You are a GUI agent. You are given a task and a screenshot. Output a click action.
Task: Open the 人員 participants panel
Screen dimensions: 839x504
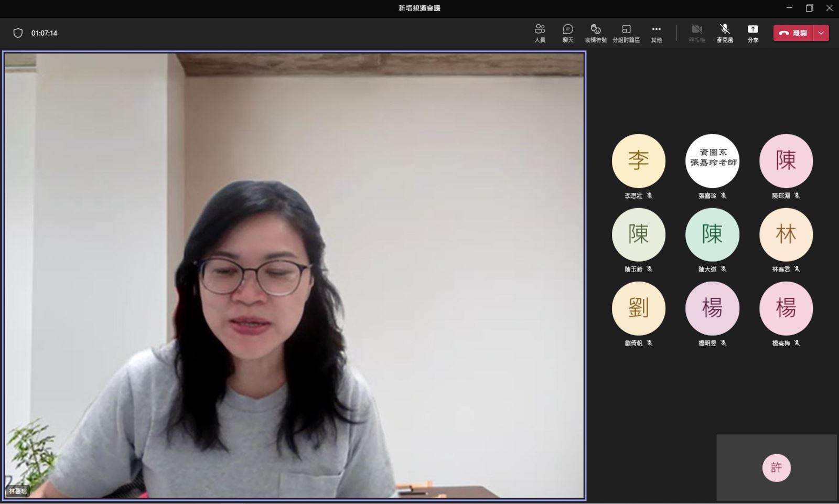coord(540,33)
